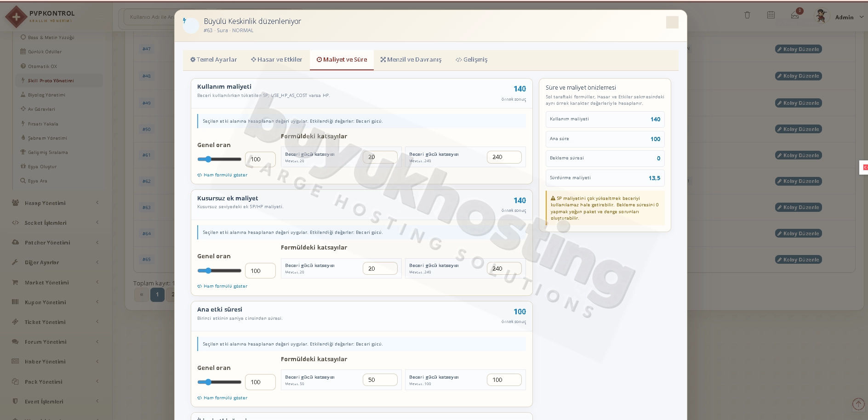
Task: Click the PVPKONTROL logo icon
Action: [x=16, y=17]
